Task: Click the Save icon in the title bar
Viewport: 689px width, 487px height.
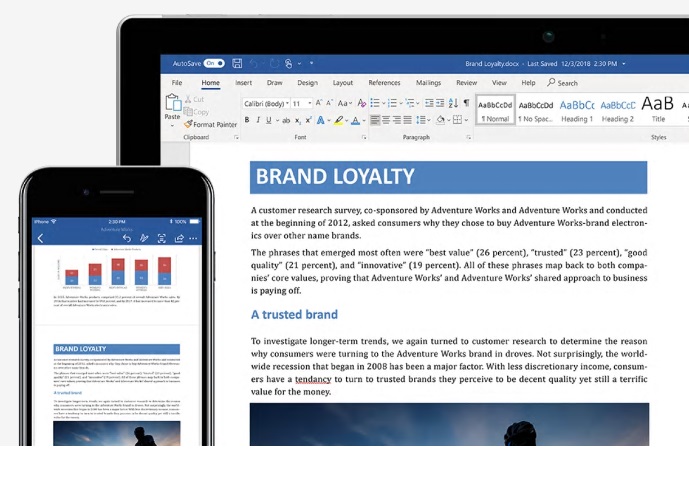Action: [237, 63]
